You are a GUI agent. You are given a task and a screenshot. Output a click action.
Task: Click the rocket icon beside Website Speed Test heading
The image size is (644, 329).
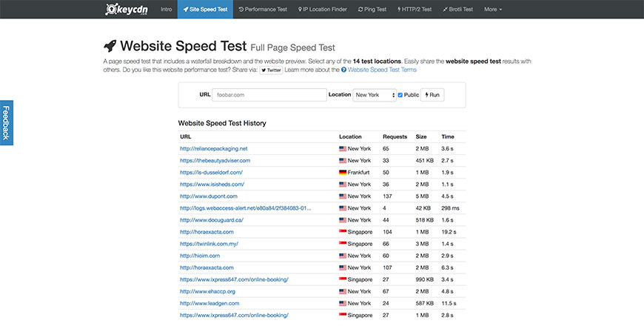coord(110,47)
